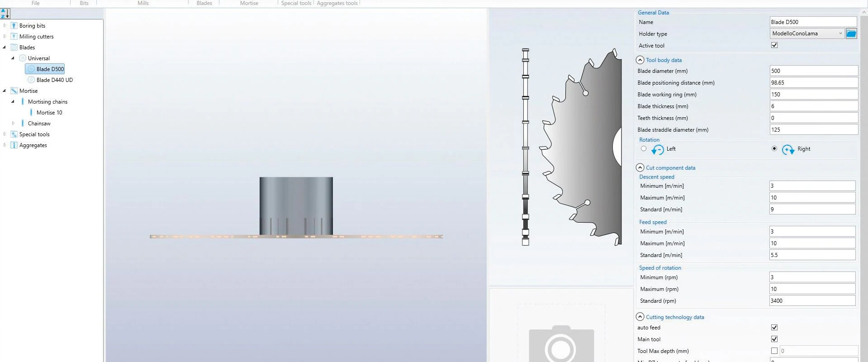Screen dimensions: 868x362
Task: Click the Boring bits category icon
Action: pos(14,26)
